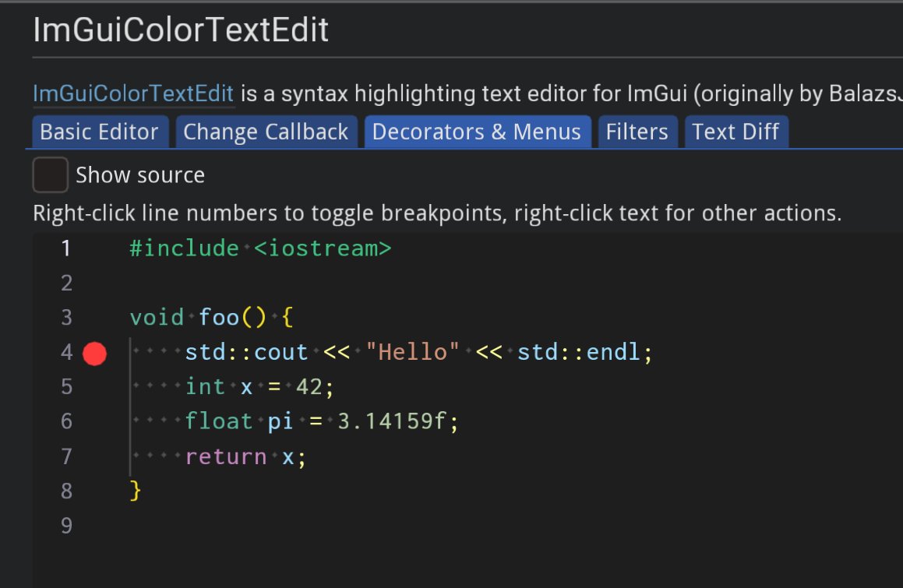The image size is (903, 588).
Task: Click the red breakpoint marker on line 4
Action: click(94, 353)
